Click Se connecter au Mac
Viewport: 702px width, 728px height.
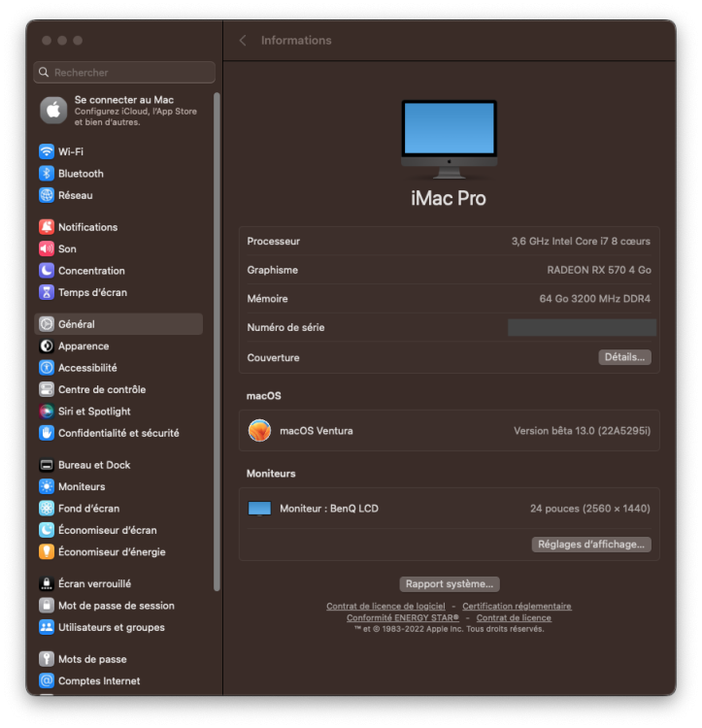[x=124, y=100]
